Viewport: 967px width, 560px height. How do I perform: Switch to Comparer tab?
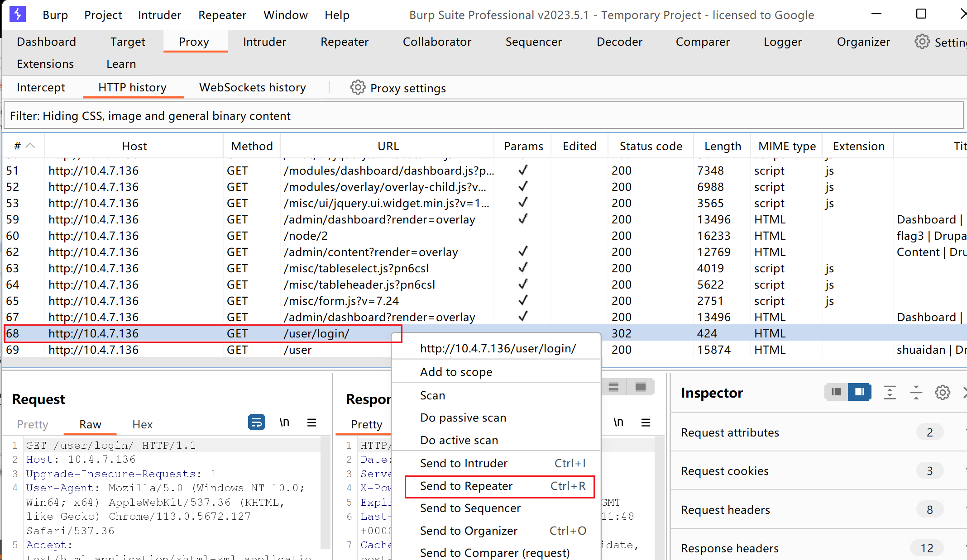point(703,42)
